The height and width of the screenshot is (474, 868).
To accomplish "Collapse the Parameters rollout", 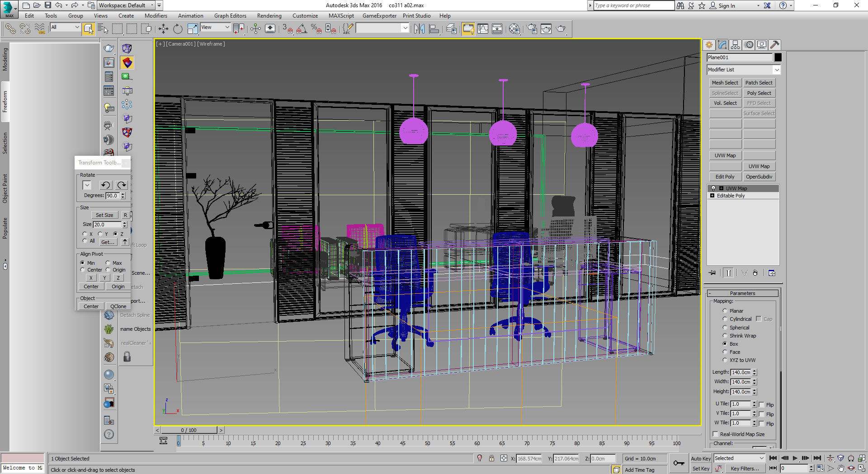I will coord(742,293).
